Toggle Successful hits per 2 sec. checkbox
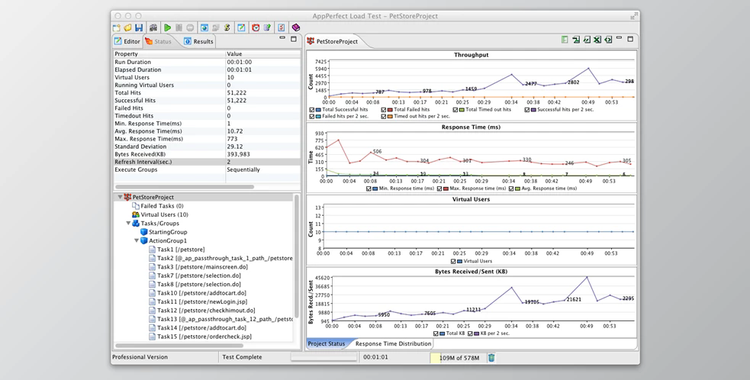Image resolution: width=750 pixels, height=380 pixels. [x=527, y=110]
